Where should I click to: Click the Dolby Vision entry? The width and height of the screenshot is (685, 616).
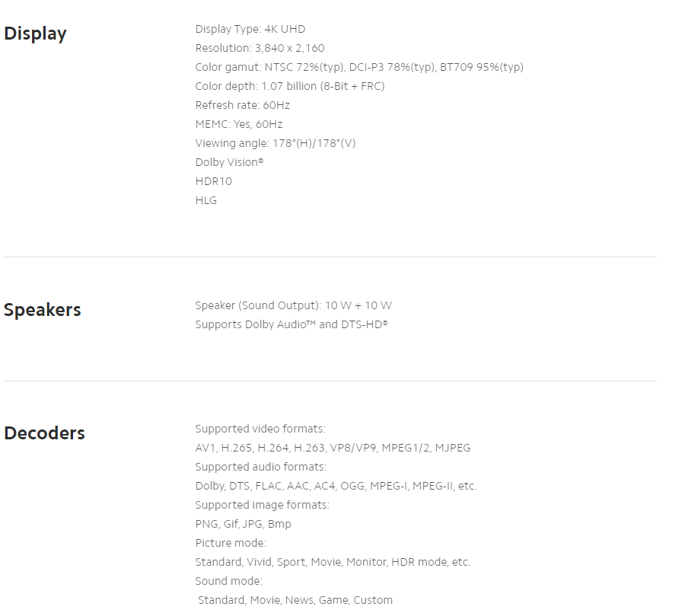tap(229, 162)
